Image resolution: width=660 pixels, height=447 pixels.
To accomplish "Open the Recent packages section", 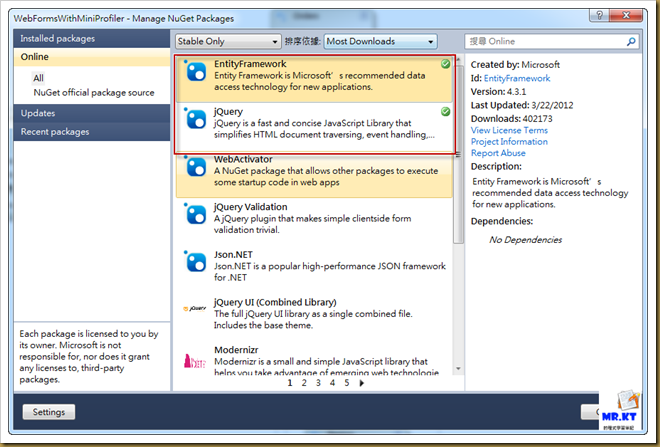I will click(x=92, y=132).
